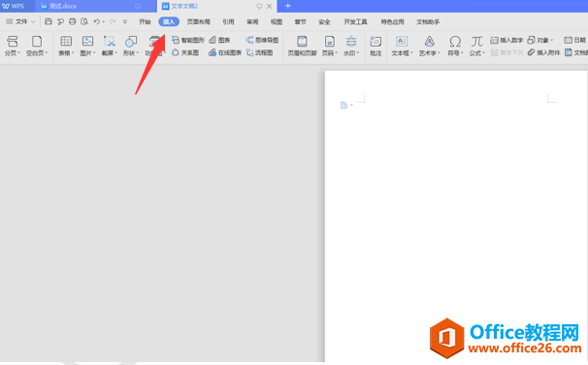Click 插入附件 insert attachment paperclip
Viewport: 588px width, 365px height.
coord(543,52)
